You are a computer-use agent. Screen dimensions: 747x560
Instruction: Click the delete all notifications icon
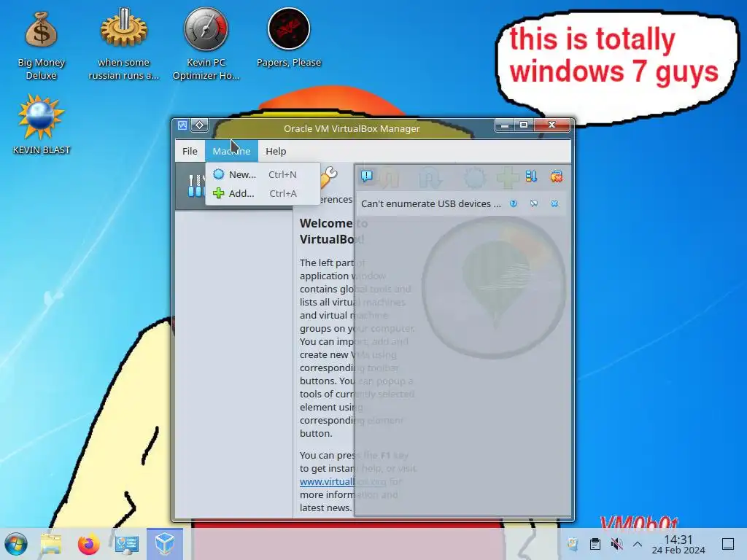(x=556, y=176)
